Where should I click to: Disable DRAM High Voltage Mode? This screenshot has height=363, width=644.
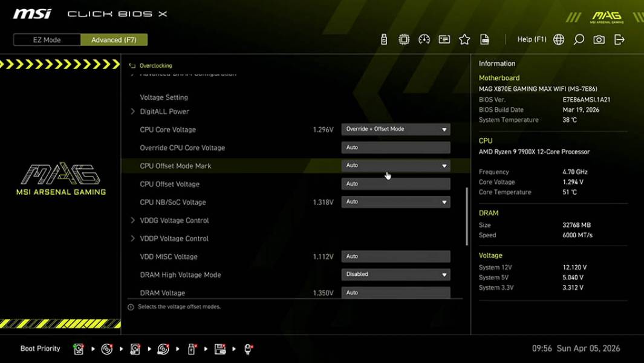coord(395,274)
